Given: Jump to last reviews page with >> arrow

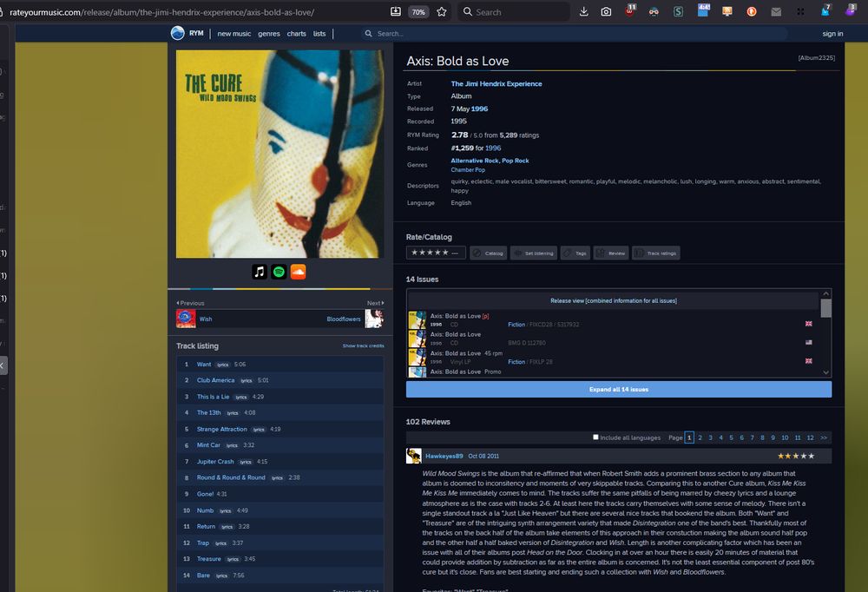Looking at the screenshot, I should point(824,437).
